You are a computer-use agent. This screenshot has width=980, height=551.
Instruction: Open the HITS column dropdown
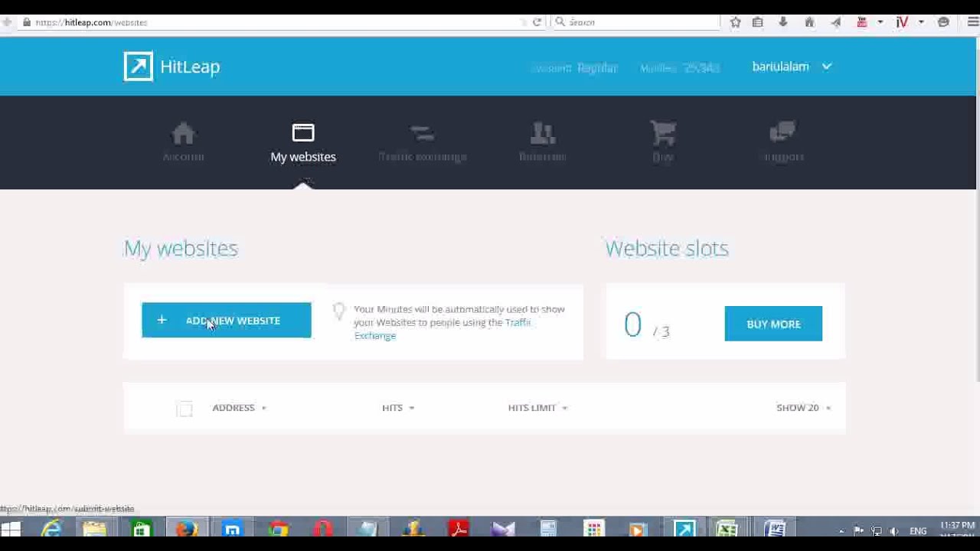click(x=398, y=408)
